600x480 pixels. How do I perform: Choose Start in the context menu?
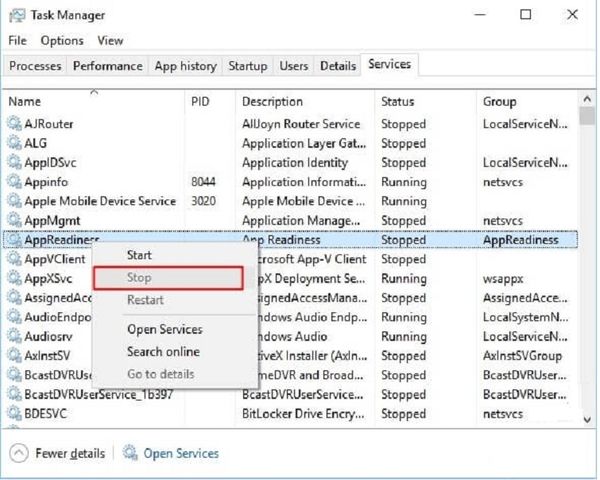point(141,256)
